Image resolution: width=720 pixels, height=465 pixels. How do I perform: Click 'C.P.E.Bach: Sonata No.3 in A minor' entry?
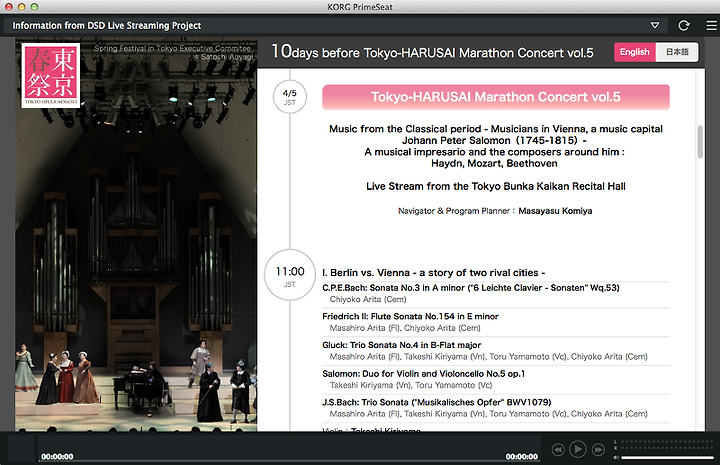pyautogui.click(x=471, y=288)
